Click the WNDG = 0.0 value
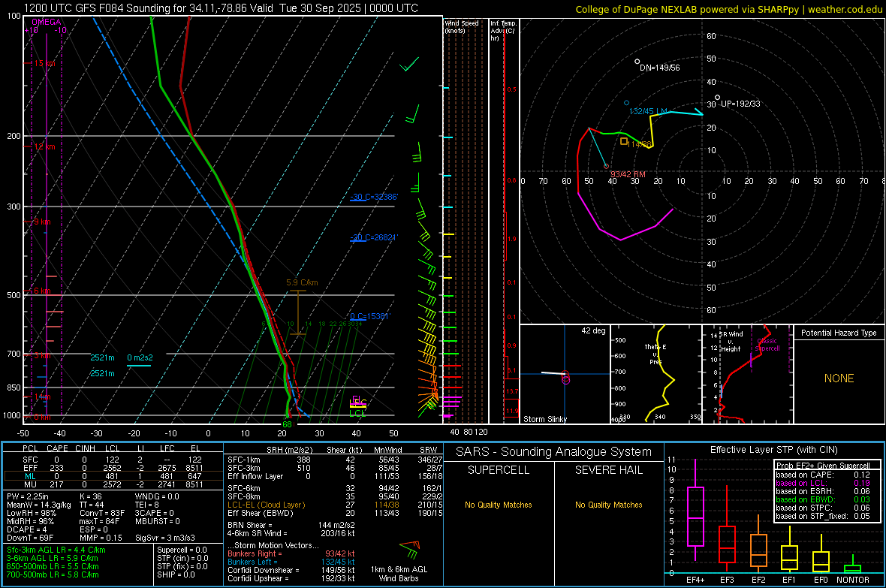Screen dimensions: 886x588 (157, 496)
